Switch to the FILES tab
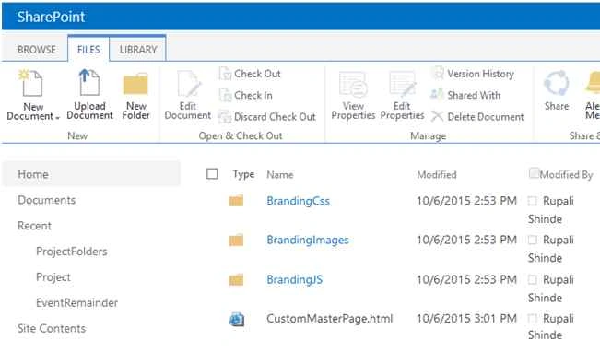600x364 pixels. tap(88, 50)
